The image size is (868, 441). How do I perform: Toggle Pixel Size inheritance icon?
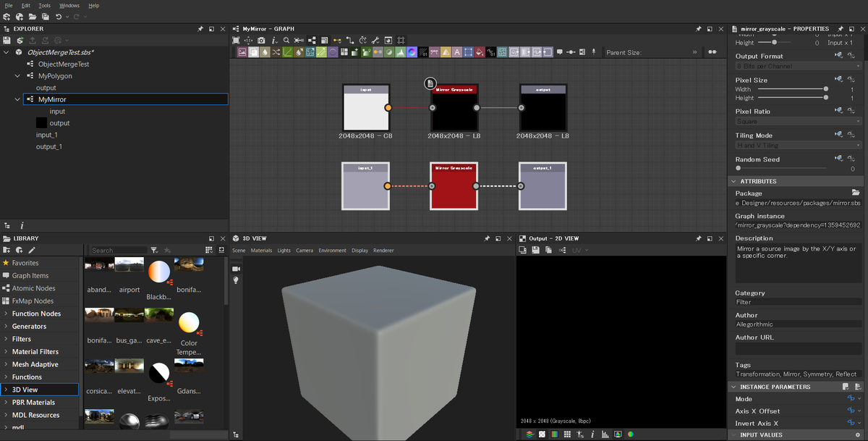click(x=839, y=80)
